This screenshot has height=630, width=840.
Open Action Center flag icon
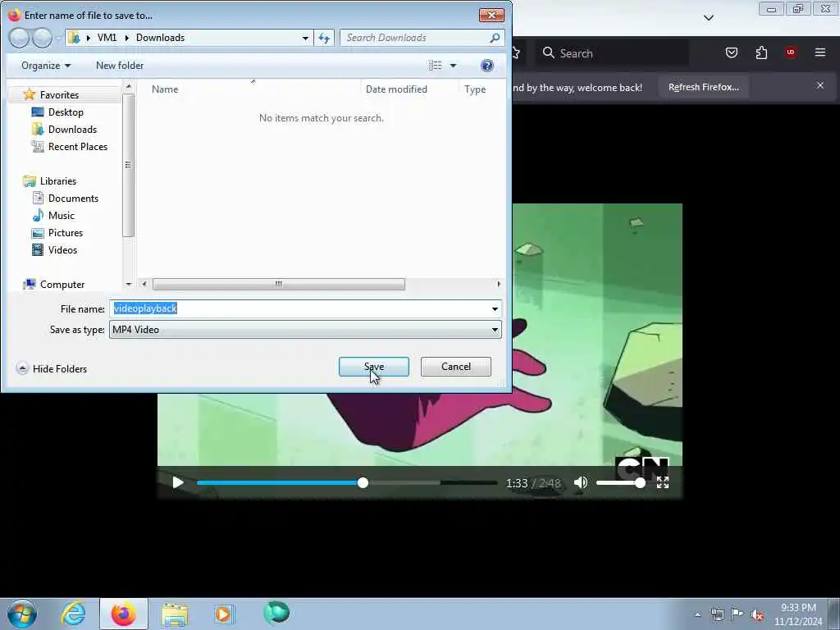tap(737, 614)
